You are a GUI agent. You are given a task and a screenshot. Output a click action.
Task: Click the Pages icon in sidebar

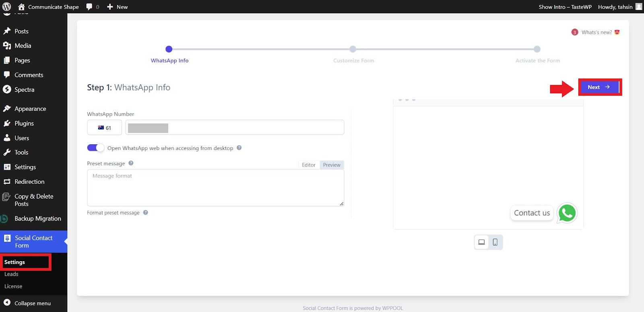(7, 60)
